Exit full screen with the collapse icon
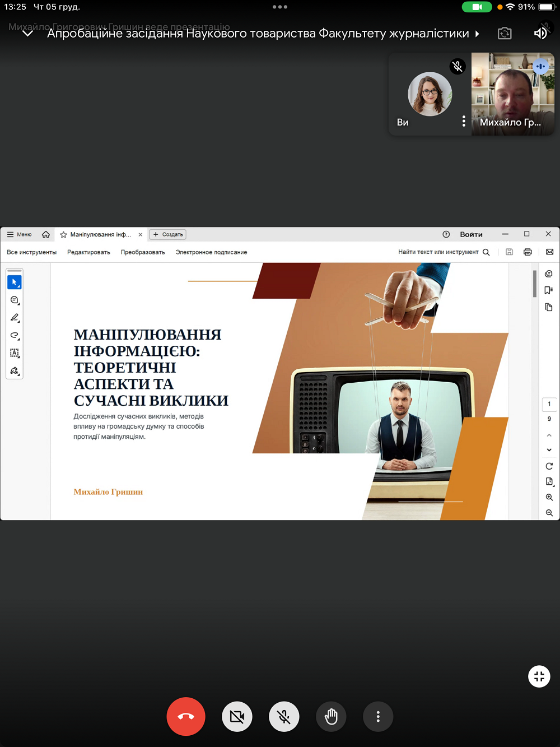The height and width of the screenshot is (747, 560). pos(539,676)
